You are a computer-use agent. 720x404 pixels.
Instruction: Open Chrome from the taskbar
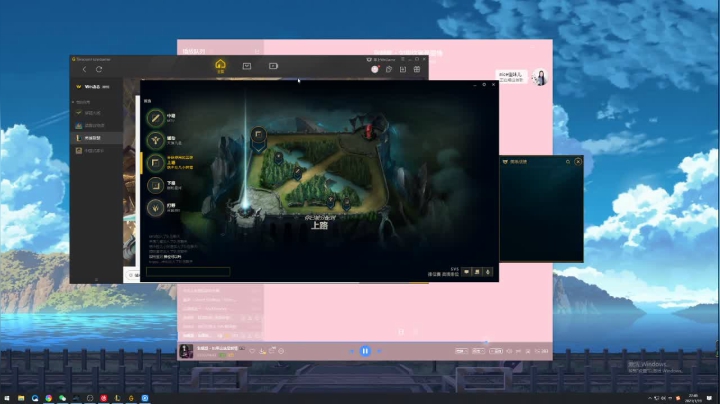point(49,398)
